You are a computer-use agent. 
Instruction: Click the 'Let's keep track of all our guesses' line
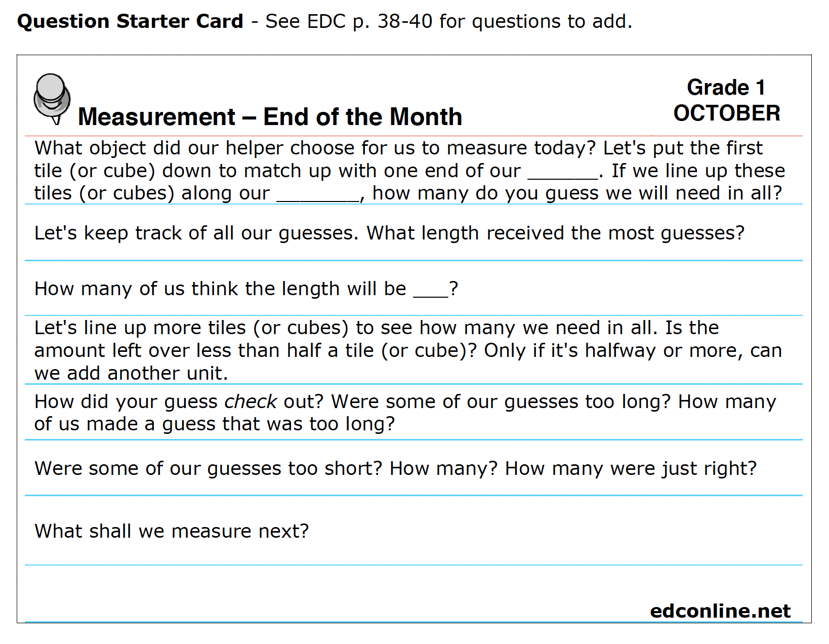click(x=389, y=233)
